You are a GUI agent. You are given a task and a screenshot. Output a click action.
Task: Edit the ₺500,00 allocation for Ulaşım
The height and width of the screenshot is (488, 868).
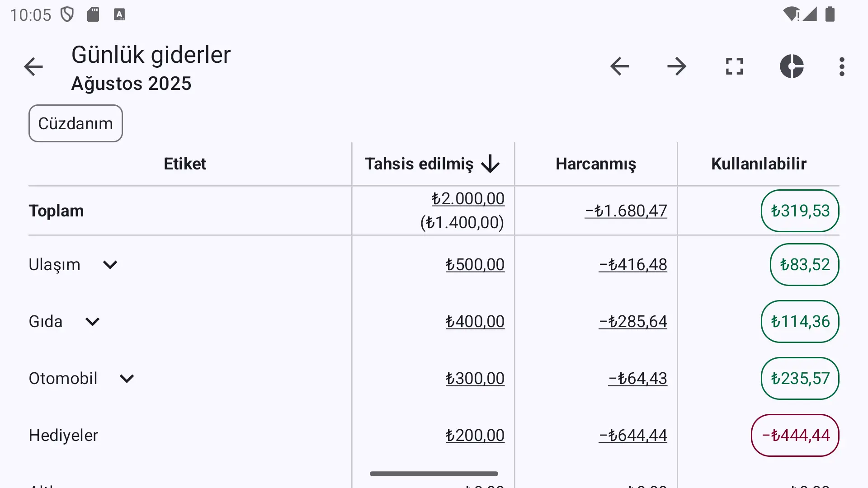coord(475,265)
